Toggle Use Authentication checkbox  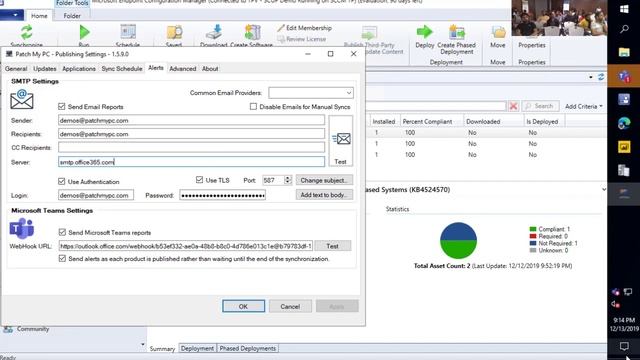coord(62,181)
